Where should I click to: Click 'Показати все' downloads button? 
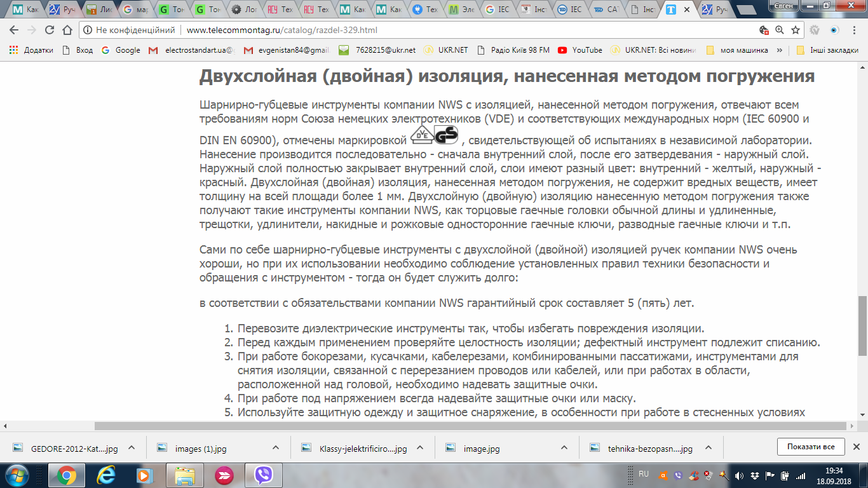pyautogui.click(x=811, y=447)
